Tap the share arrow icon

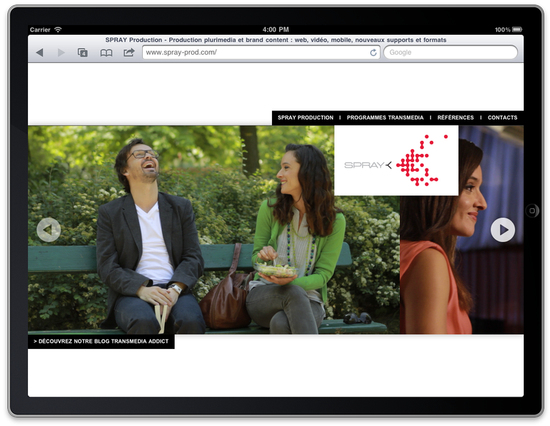(129, 53)
